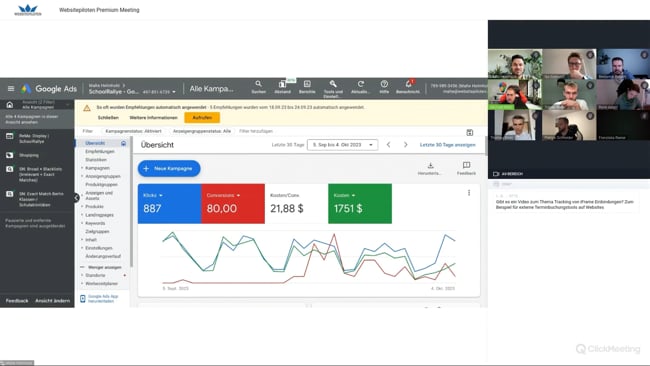This screenshot has height=366, width=650.
Task: Open the Produktgruppen page
Action: coord(101,184)
